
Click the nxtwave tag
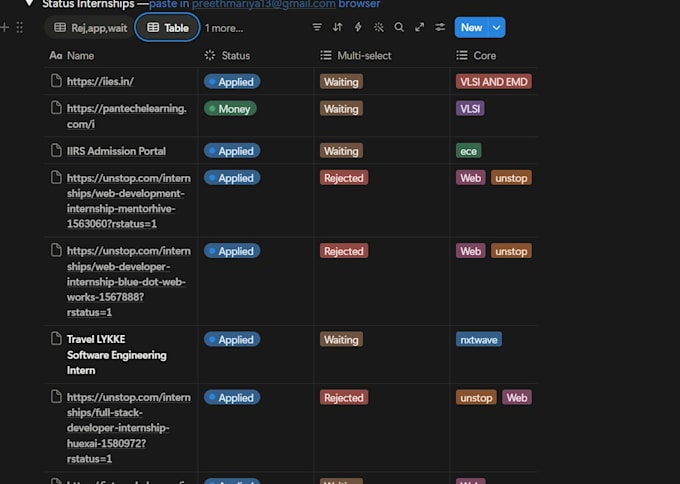click(479, 340)
